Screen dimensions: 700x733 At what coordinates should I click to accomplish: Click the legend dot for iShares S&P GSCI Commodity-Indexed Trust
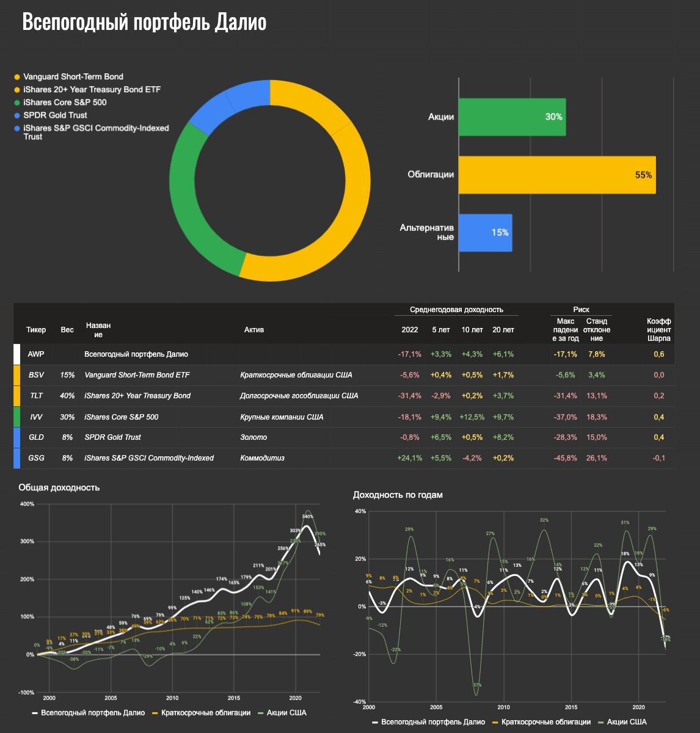(x=17, y=128)
